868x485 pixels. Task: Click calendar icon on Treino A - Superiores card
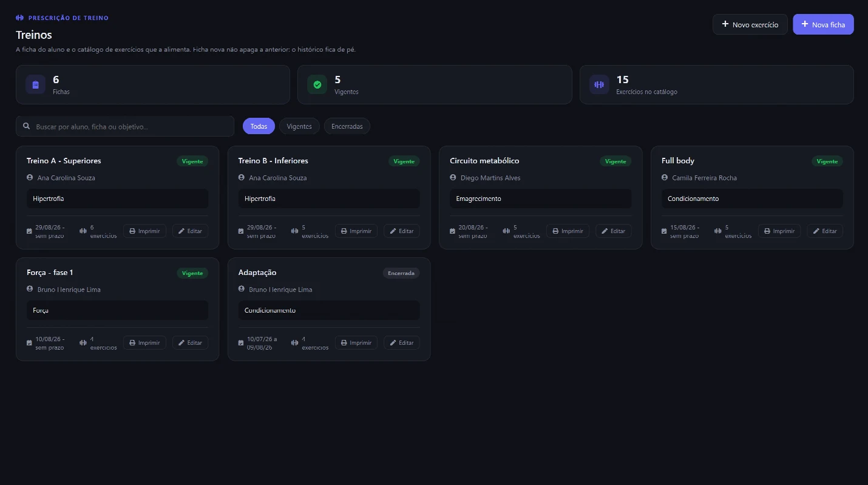(29, 231)
